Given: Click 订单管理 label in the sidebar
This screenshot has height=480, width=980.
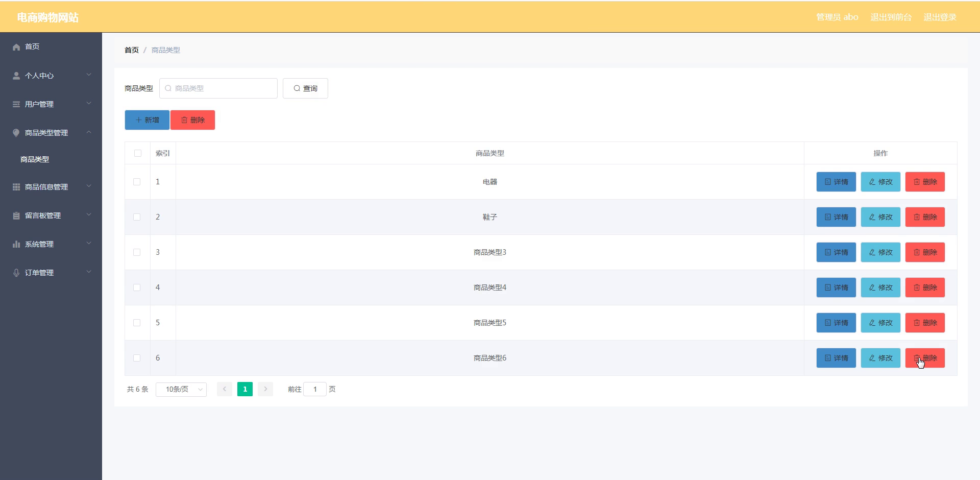Looking at the screenshot, I should click(39, 273).
